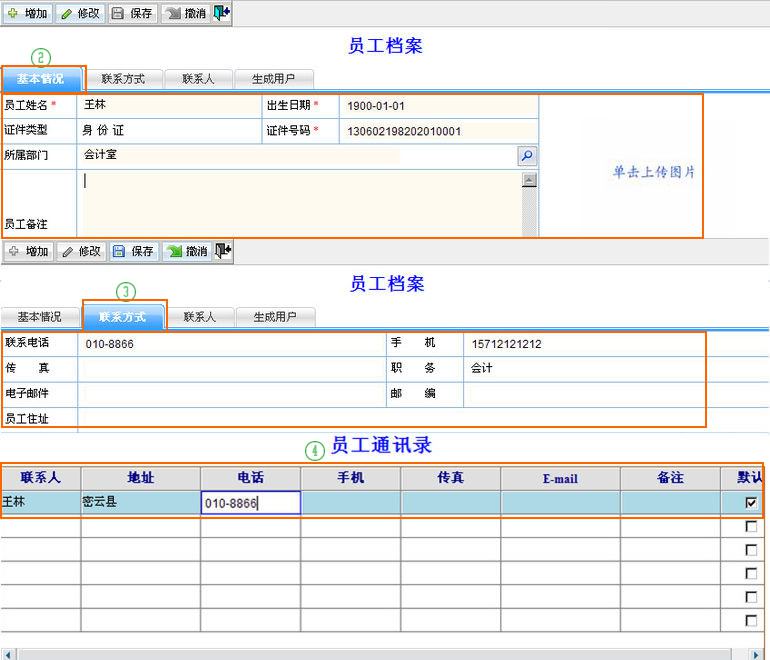
Task: Click the 证件号码 ID number input field
Action: (x=438, y=131)
